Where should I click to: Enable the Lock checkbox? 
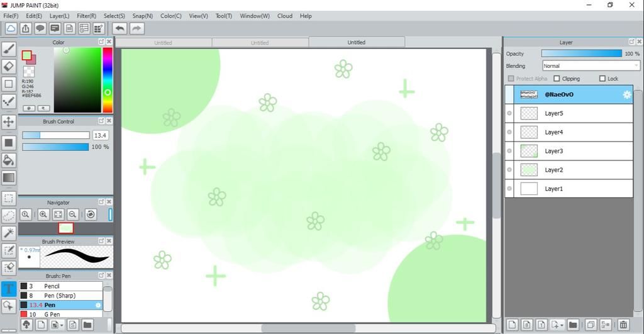click(x=602, y=79)
